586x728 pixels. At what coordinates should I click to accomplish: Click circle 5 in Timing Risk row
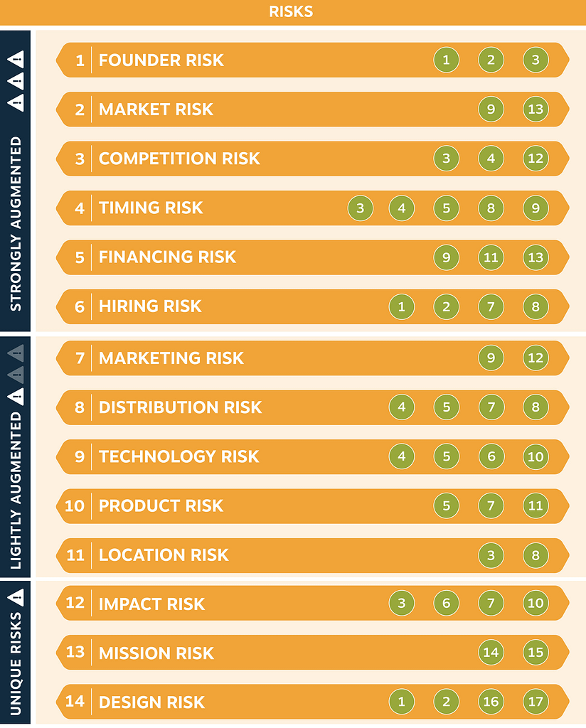[446, 208]
